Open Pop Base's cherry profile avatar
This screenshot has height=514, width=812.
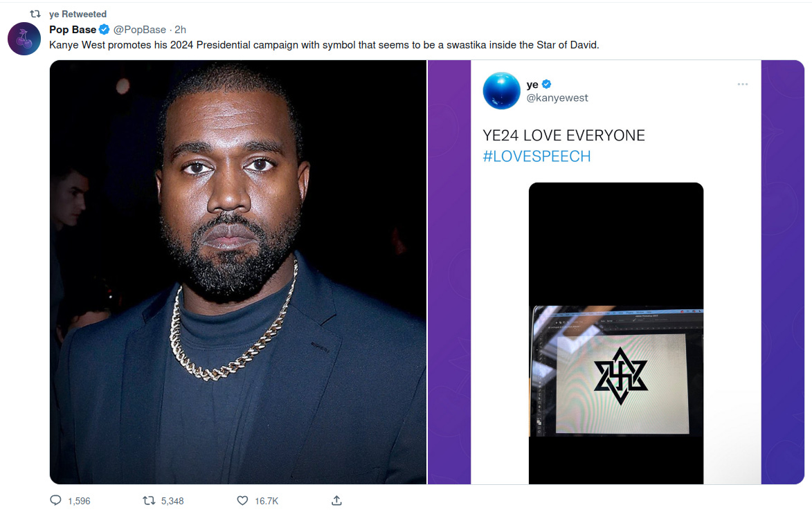point(24,39)
